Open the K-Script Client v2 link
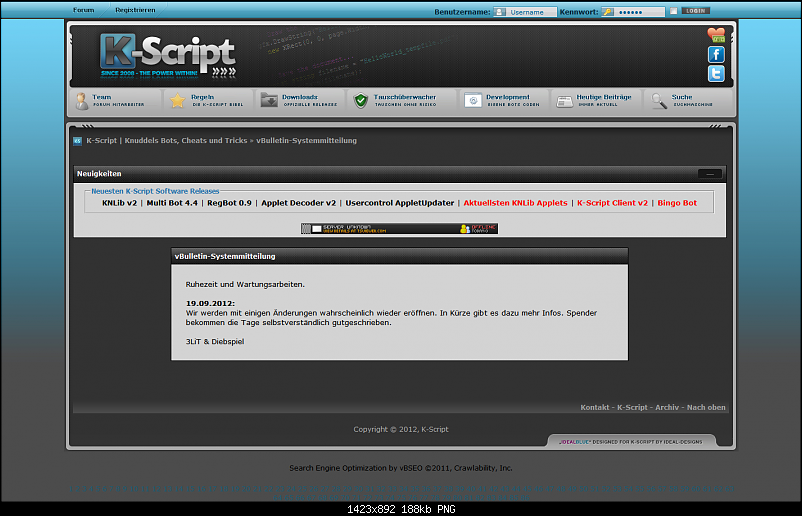This screenshot has width=802, height=516. (x=612, y=203)
